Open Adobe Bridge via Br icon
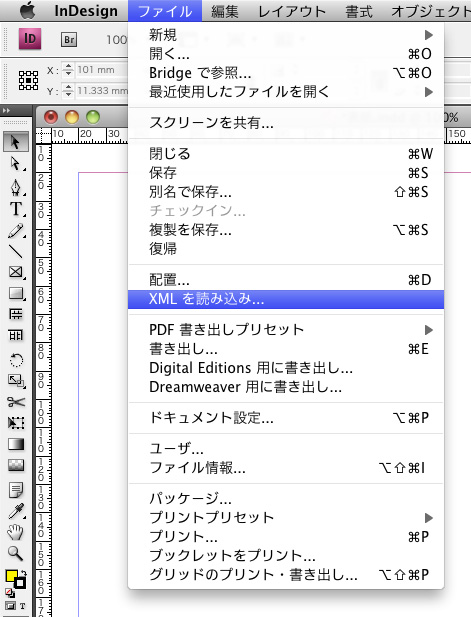 click(x=69, y=39)
